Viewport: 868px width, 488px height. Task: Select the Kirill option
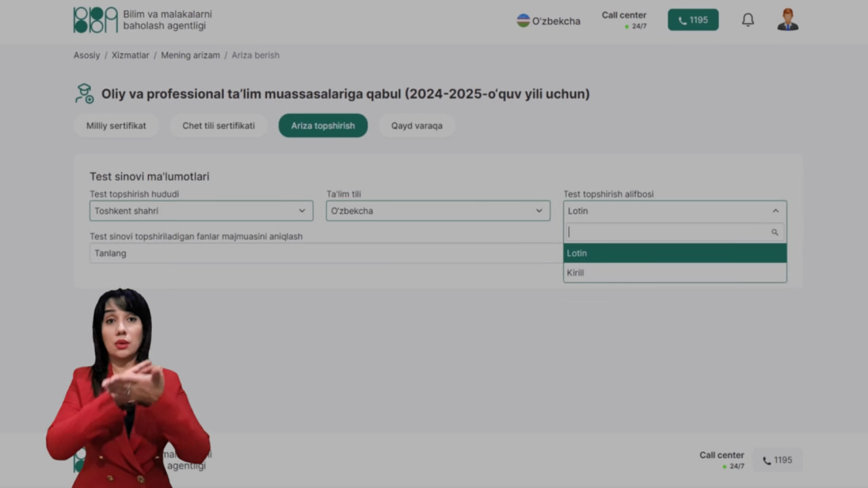675,272
